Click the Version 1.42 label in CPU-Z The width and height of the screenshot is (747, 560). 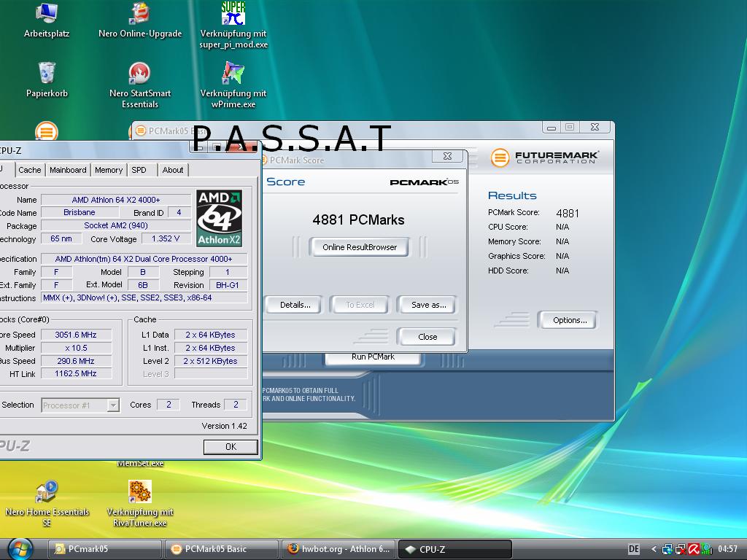point(224,426)
